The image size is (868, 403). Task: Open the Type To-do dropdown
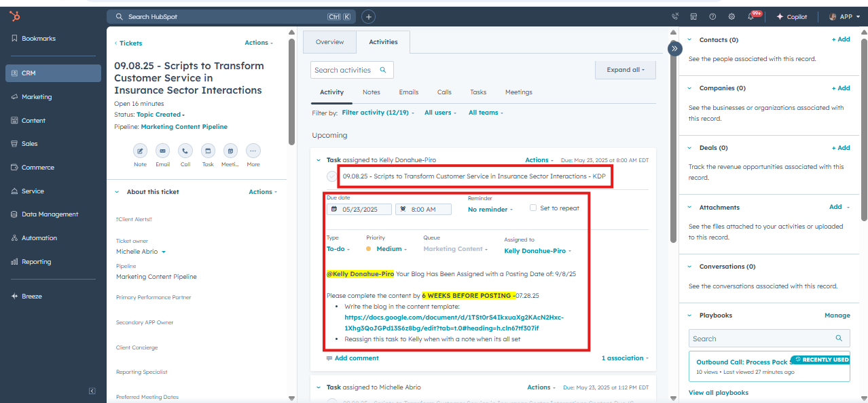(x=338, y=249)
